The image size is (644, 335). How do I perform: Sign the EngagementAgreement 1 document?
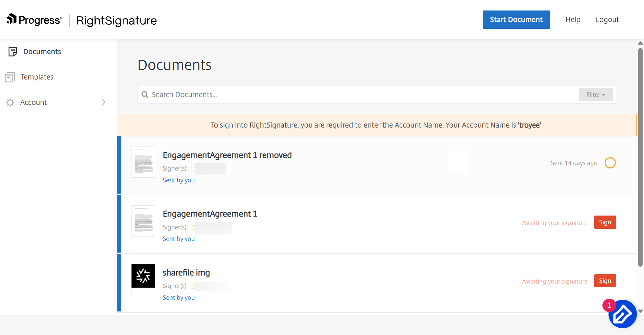tap(605, 222)
